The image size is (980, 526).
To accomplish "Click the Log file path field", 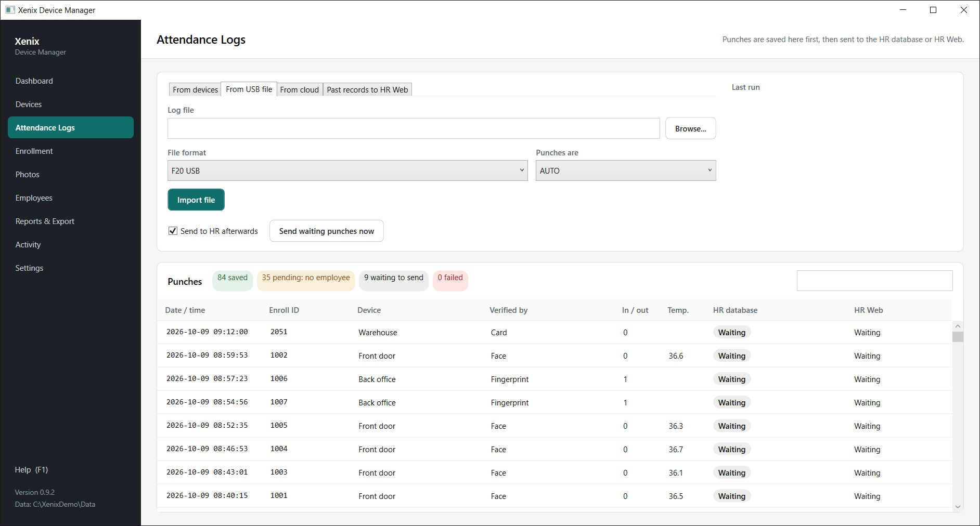I will click(414, 128).
